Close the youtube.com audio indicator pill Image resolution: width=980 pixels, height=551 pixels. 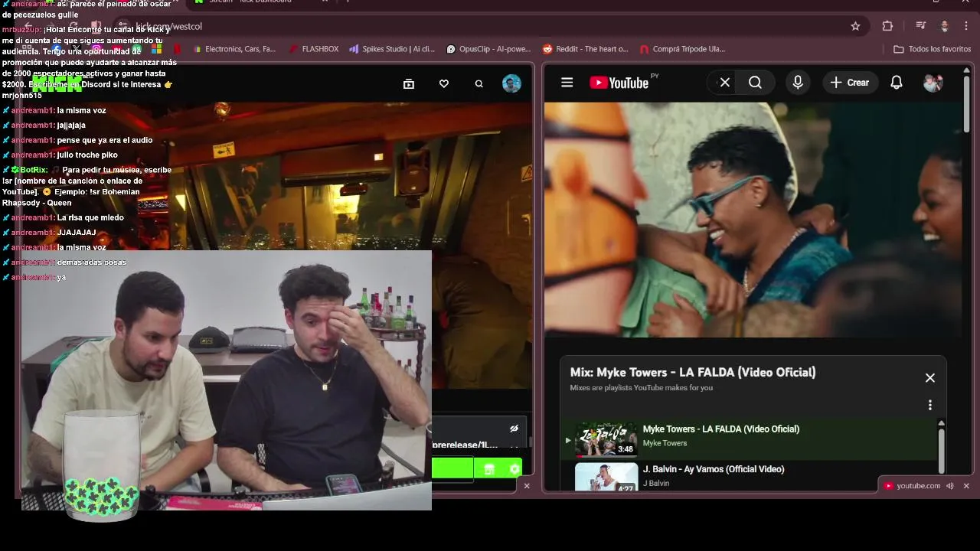[x=966, y=486]
